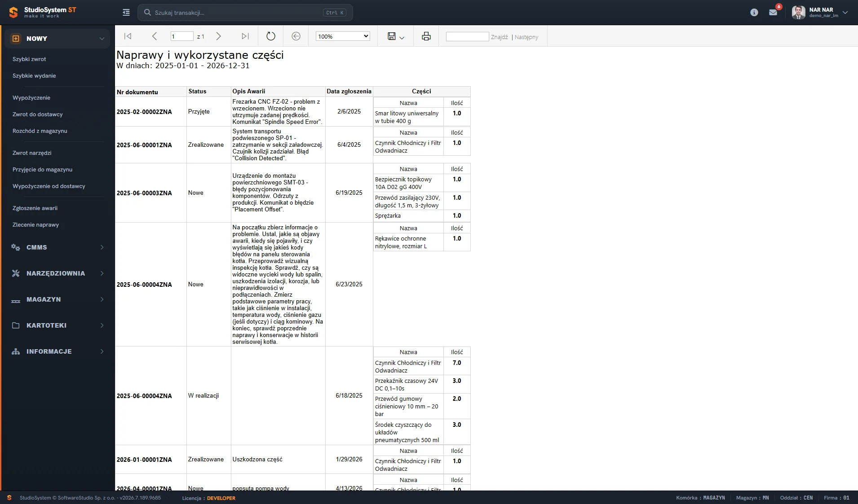
Task: Open the NAR NAR user menu chevron
Action: pyautogui.click(x=845, y=13)
